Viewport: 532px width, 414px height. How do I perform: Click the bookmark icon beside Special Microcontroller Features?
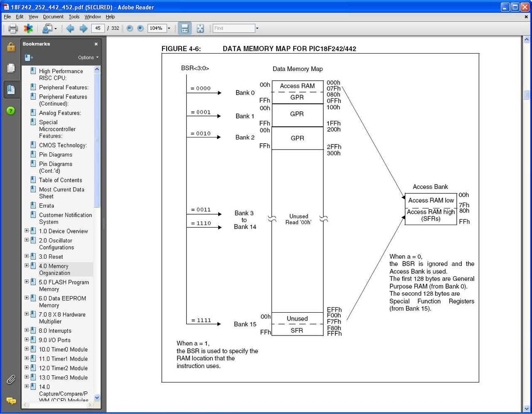33,122
